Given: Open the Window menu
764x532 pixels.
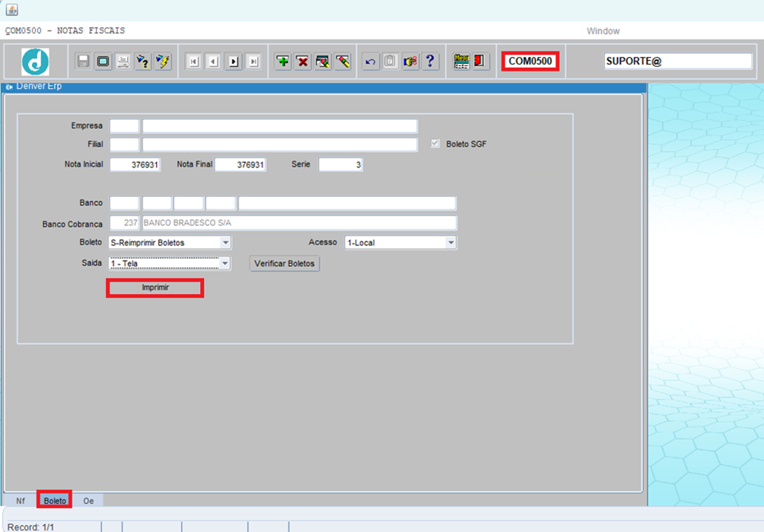Looking at the screenshot, I should (x=603, y=31).
